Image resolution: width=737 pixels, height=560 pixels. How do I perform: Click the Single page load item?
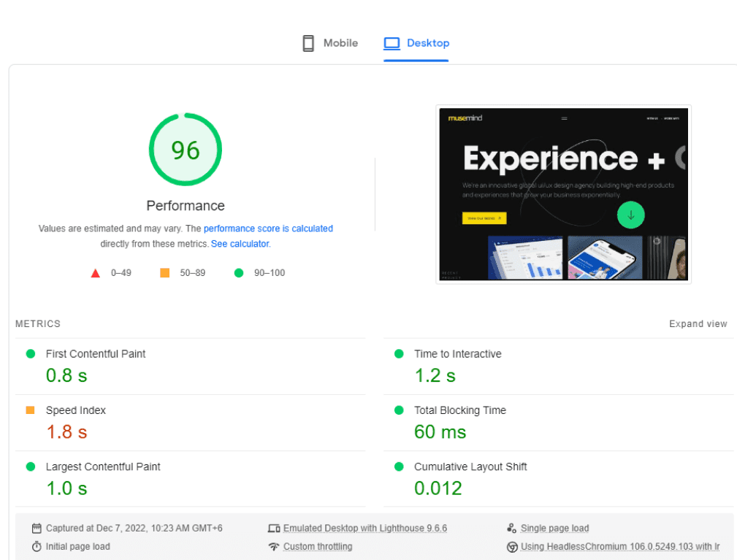[554, 528]
